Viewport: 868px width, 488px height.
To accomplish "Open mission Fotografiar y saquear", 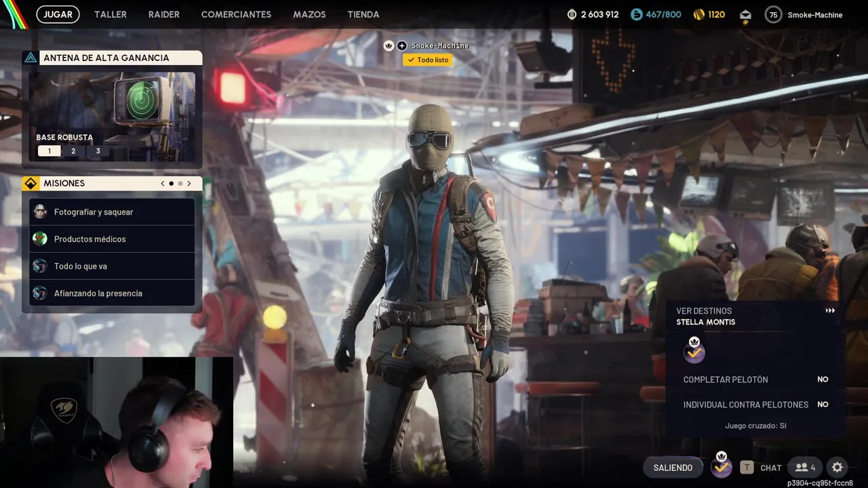I will coord(113,211).
